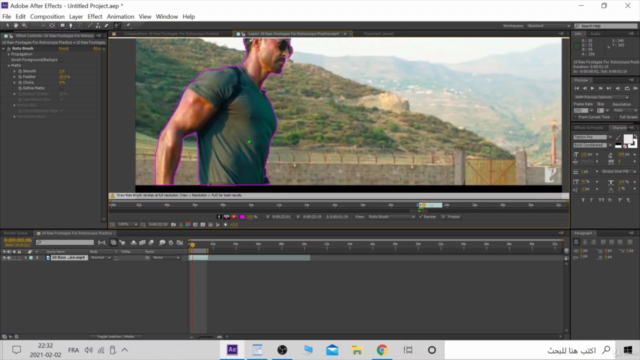Collapse the Roto Brush effect
640x360 pixels.
coord(4,49)
